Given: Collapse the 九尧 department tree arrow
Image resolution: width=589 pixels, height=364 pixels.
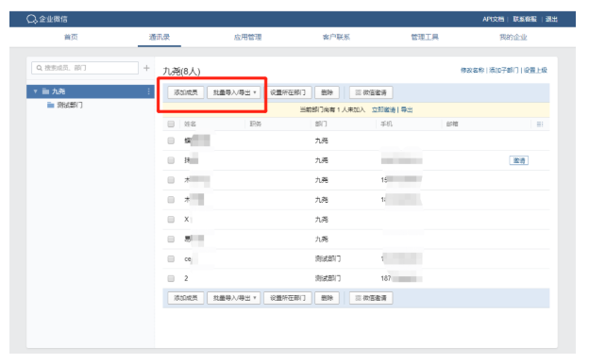Looking at the screenshot, I should 35,91.
